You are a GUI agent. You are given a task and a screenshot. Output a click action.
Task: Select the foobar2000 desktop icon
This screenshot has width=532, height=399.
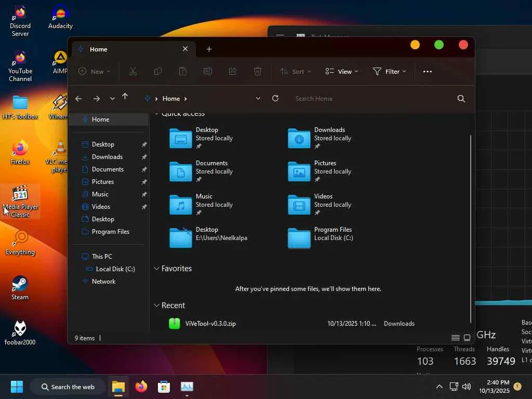point(20,333)
